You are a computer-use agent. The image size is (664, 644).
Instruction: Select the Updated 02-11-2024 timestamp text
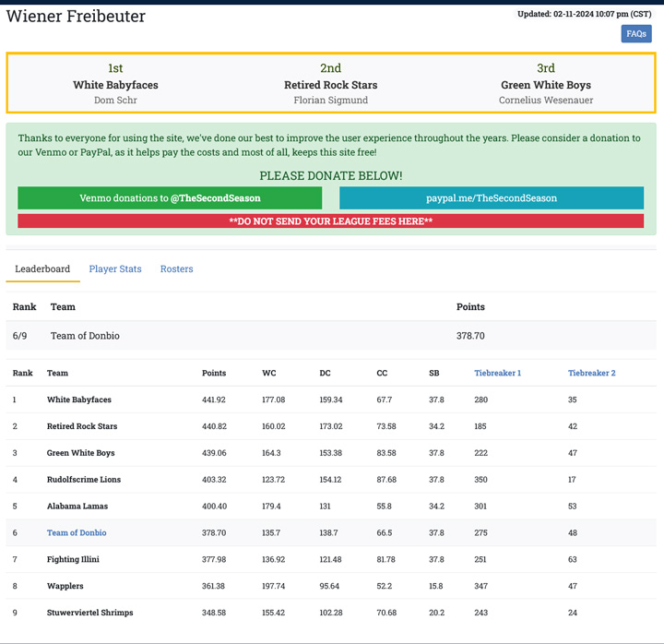(585, 14)
